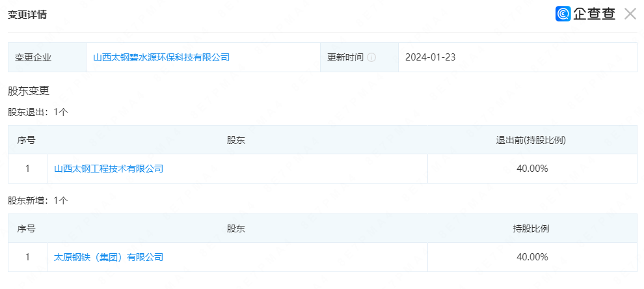The image size is (644, 289).
Task: Click 股东 header in the 股东新增 table
Action: 237,228
